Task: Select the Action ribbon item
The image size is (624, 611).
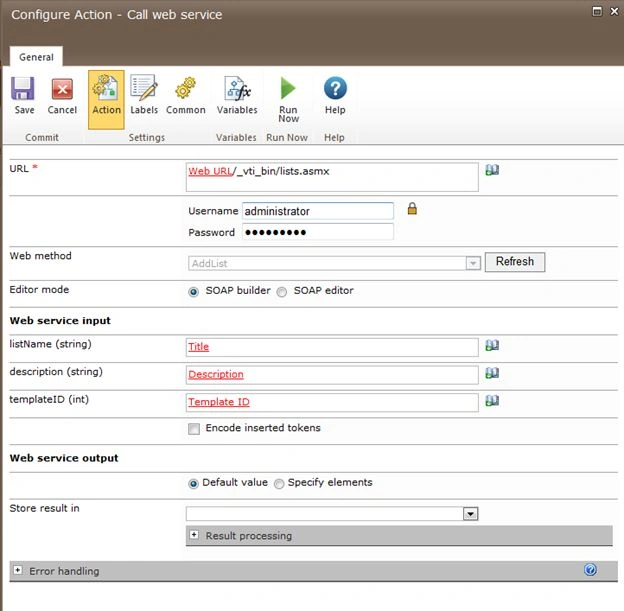Action: coord(106,100)
